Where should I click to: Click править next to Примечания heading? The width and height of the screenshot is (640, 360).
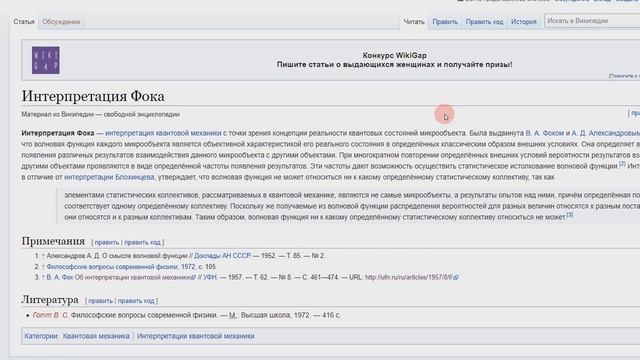[107, 242]
